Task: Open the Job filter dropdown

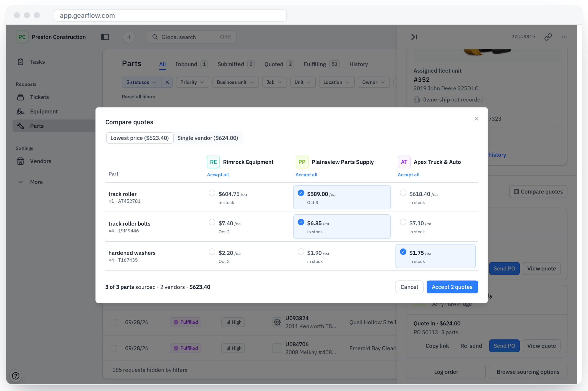Action: point(274,82)
